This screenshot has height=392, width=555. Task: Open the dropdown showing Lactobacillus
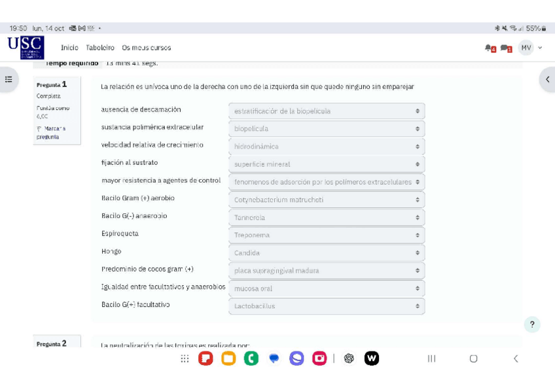pyautogui.click(x=327, y=306)
